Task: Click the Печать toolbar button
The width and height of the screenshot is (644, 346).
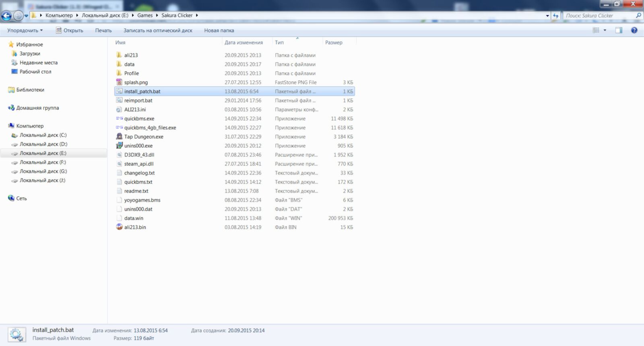Action: pos(103,31)
